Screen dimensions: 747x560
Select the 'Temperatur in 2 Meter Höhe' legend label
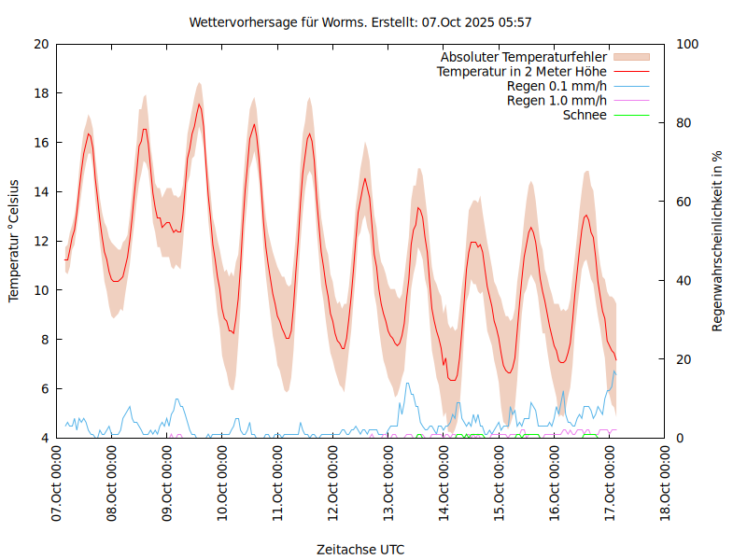[x=521, y=71]
